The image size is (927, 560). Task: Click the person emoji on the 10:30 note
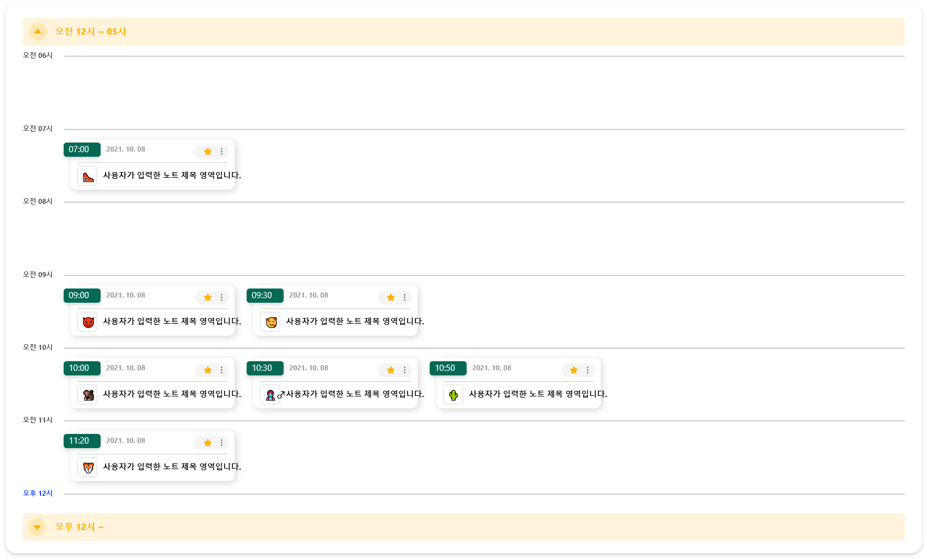pos(271,395)
